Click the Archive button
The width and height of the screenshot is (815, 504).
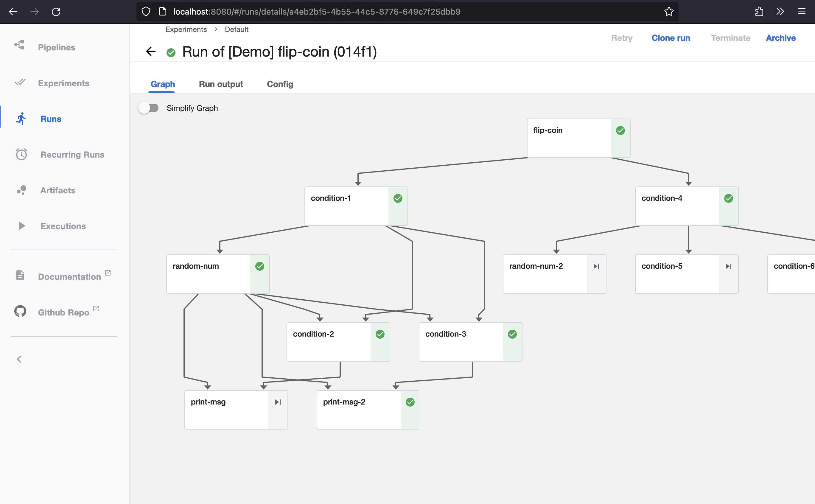[781, 37]
